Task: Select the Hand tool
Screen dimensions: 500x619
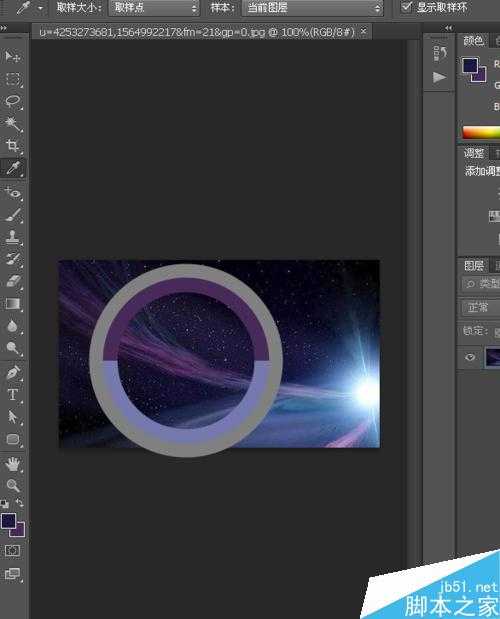Action: pyautogui.click(x=12, y=464)
